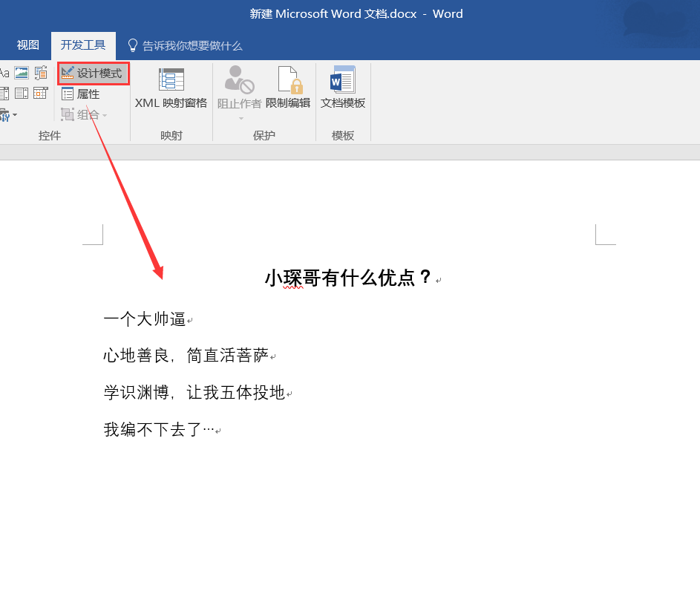The image size is (700, 594).
Task: Insert a picture content control
Action: pyautogui.click(x=22, y=72)
